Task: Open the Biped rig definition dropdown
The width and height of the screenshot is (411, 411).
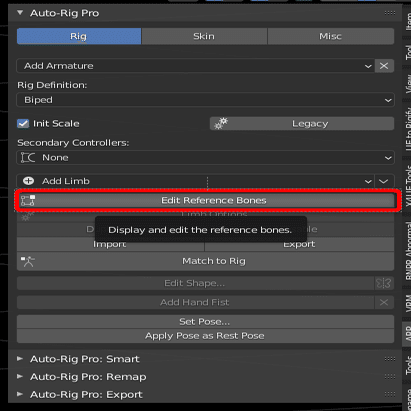Action: tap(205, 100)
